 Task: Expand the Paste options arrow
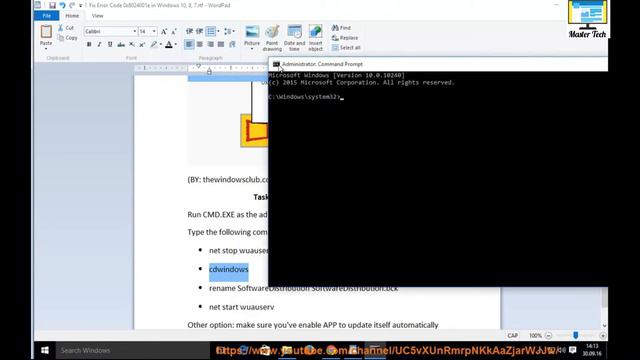[46, 49]
